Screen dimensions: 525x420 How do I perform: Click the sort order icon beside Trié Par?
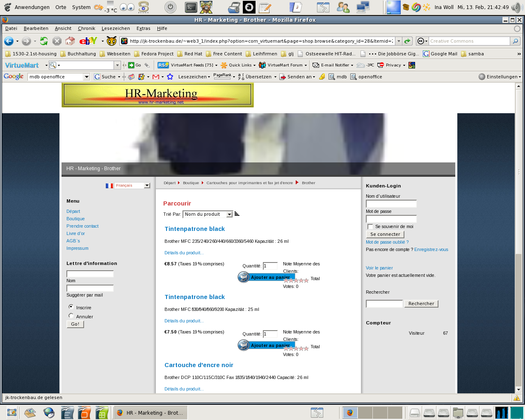click(x=237, y=214)
